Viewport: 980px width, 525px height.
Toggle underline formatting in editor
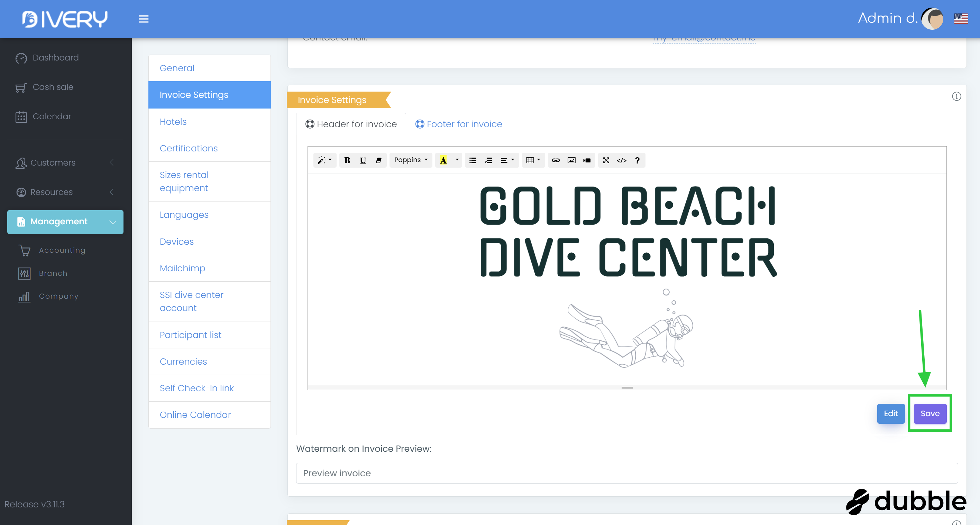pos(363,160)
